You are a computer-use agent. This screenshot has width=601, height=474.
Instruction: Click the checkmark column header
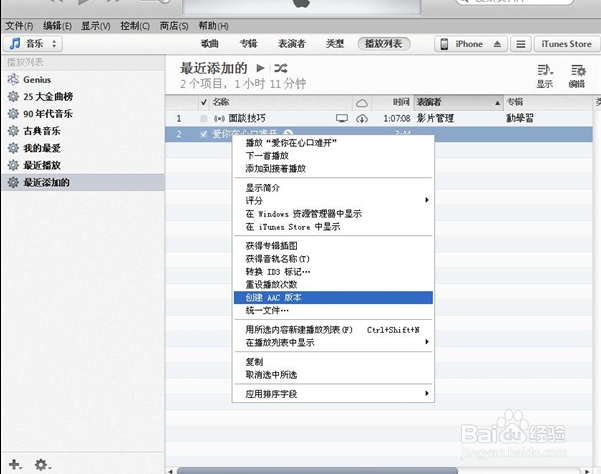204,102
